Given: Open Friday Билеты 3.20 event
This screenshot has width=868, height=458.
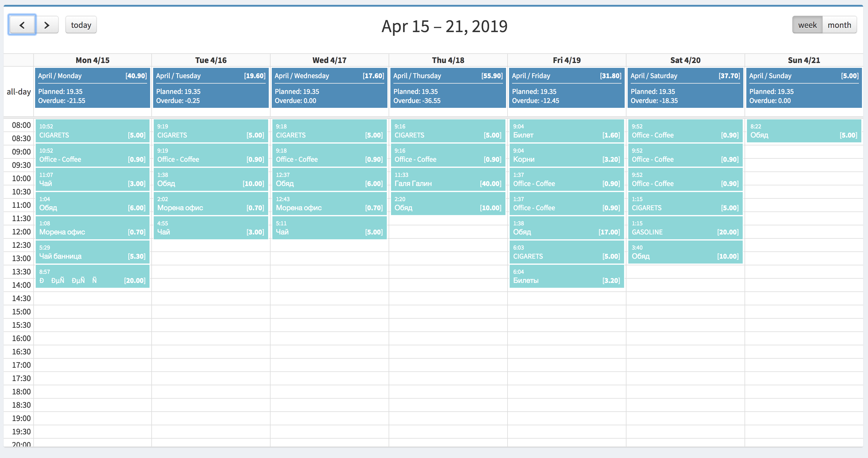Looking at the screenshot, I should 567,277.
